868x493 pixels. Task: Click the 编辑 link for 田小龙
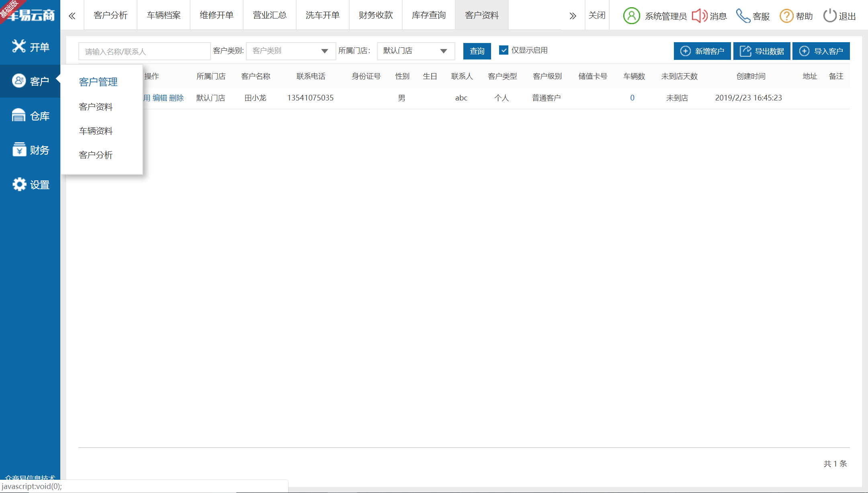click(160, 98)
